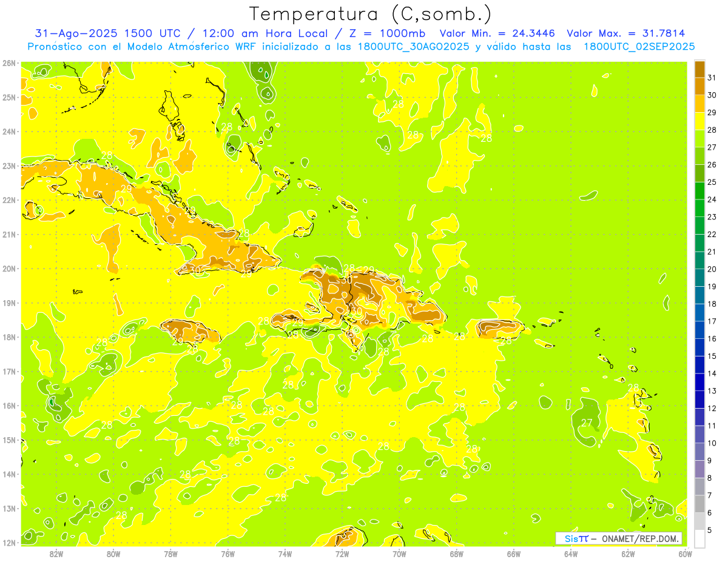Click the color scale label "20"
Screen dimensions: 728x562
point(712,269)
